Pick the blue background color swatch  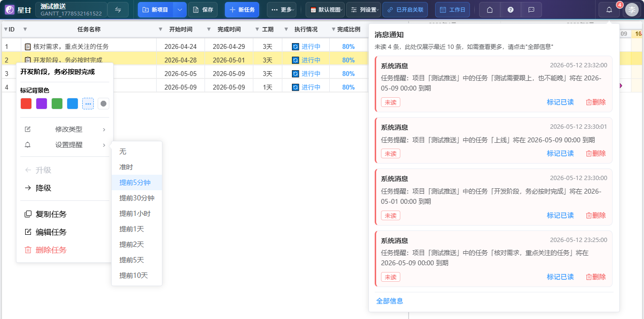tap(73, 104)
